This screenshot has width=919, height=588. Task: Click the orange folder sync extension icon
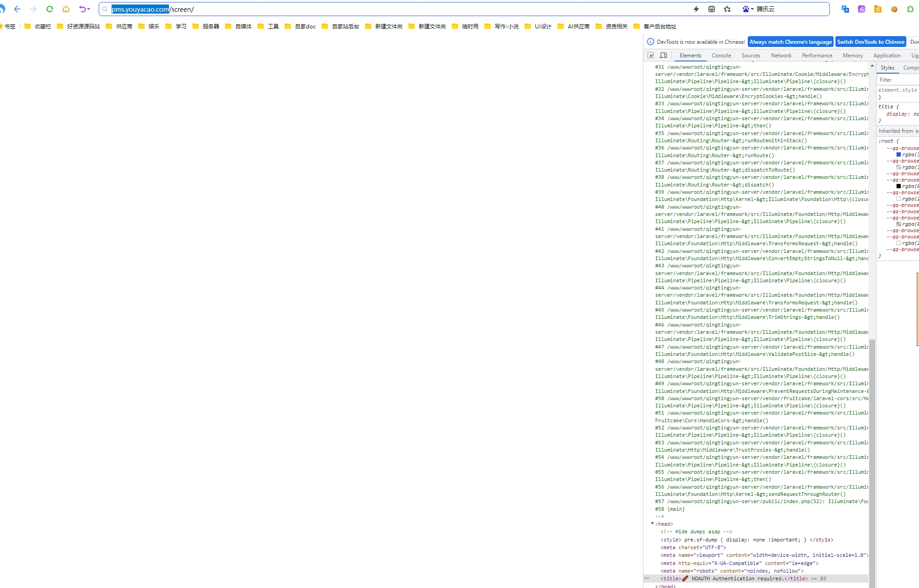click(878, 9)
